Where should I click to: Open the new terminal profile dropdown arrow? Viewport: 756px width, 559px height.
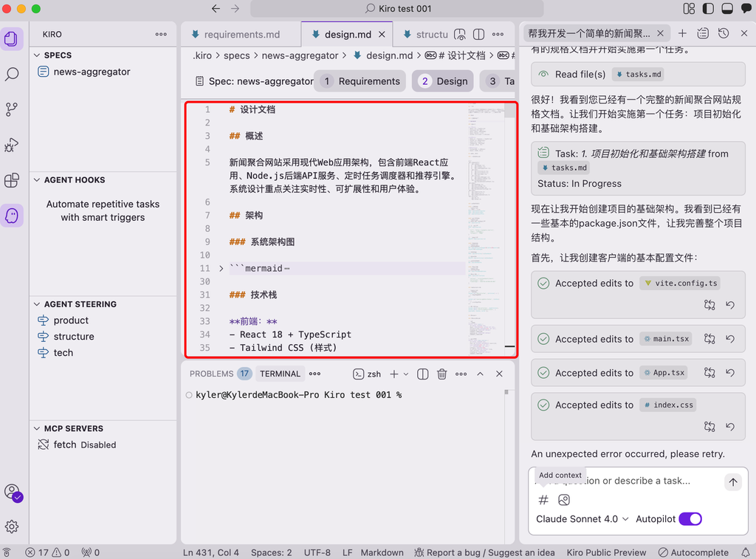pos(406,374)
